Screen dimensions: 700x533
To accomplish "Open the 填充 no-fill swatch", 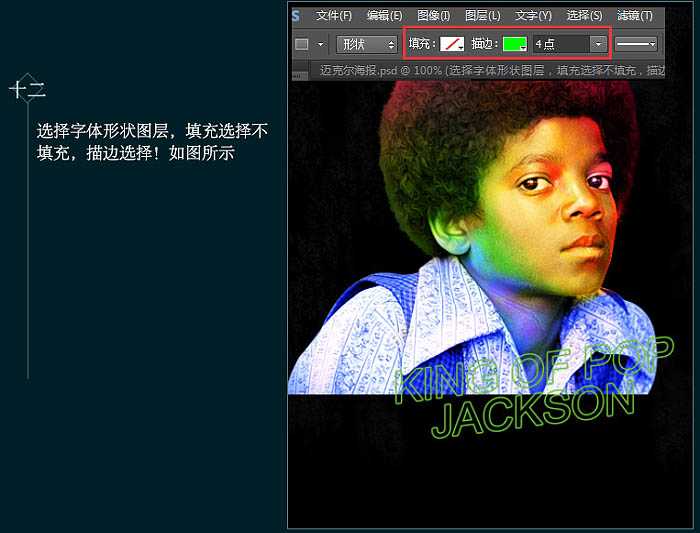I will click(x=452, y=44).
